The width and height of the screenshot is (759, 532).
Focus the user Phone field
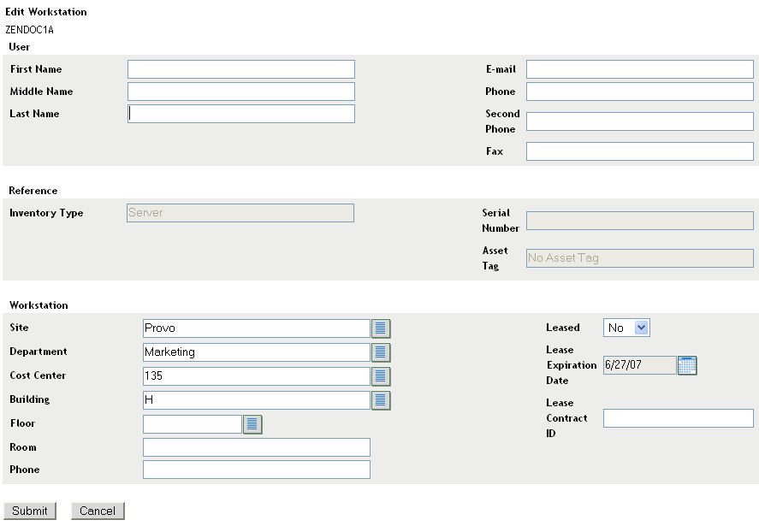point(639,92)
